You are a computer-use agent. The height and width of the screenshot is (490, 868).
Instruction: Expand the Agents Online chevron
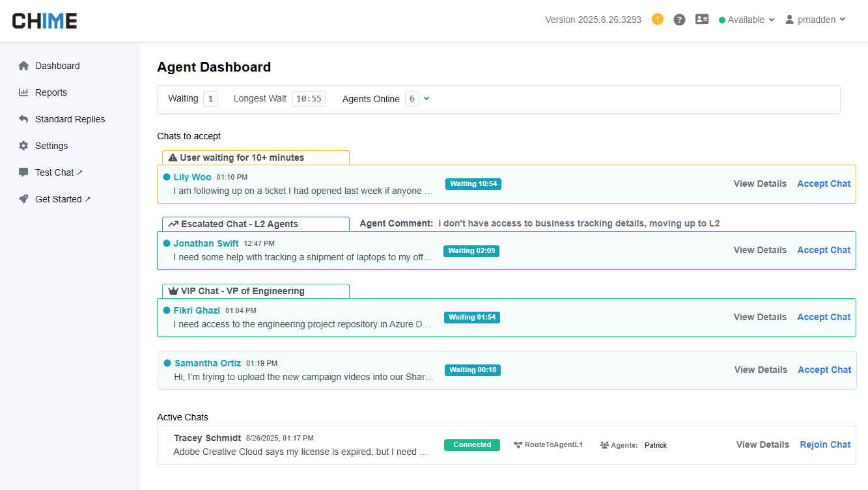[427, 99]
